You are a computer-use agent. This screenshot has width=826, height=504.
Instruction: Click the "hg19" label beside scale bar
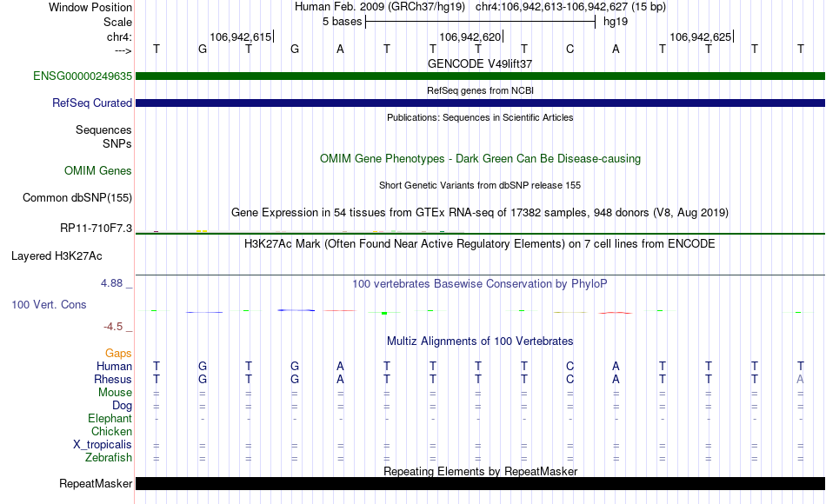coord(616,22)
